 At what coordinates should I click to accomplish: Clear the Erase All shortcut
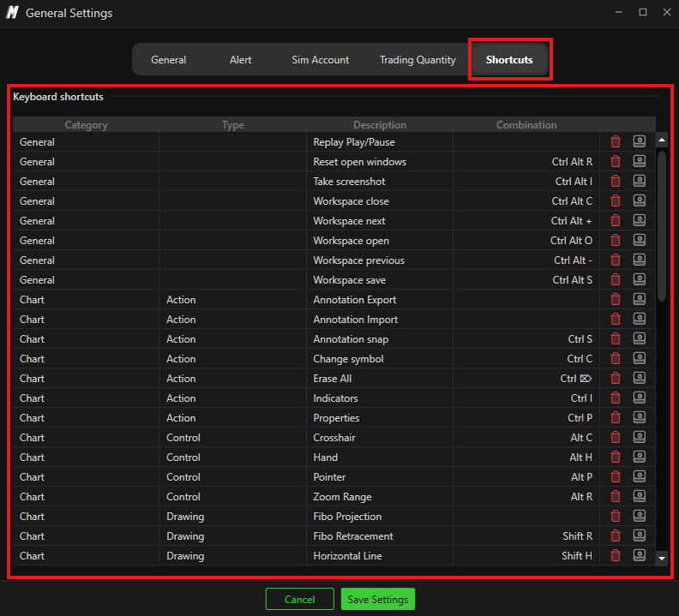coord(616,379)
